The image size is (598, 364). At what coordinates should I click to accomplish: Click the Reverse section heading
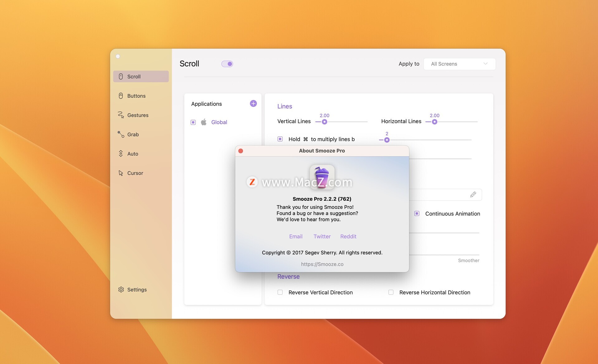coord(288,277)
